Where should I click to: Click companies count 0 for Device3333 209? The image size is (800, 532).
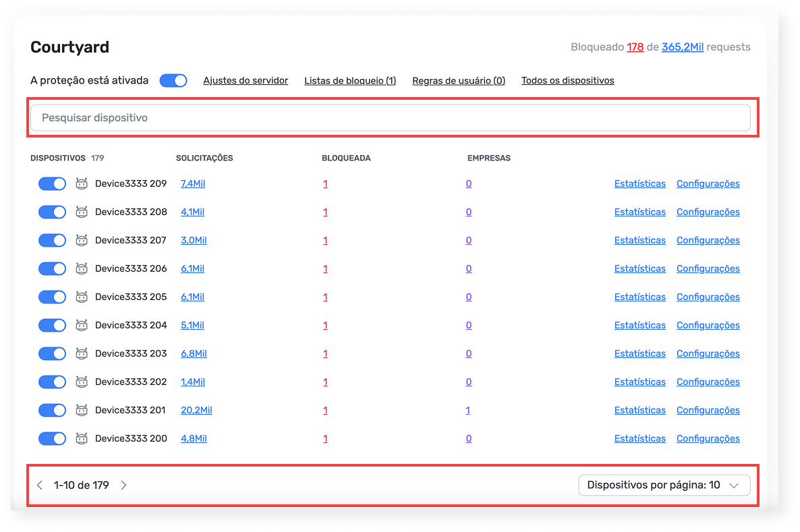468,183
